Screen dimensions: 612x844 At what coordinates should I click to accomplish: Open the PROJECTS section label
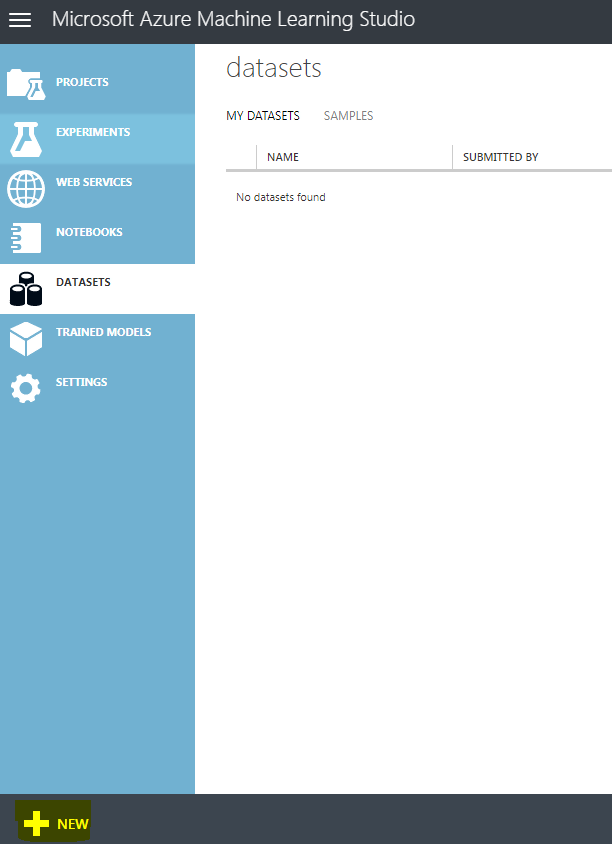click(x=82, y=82)
